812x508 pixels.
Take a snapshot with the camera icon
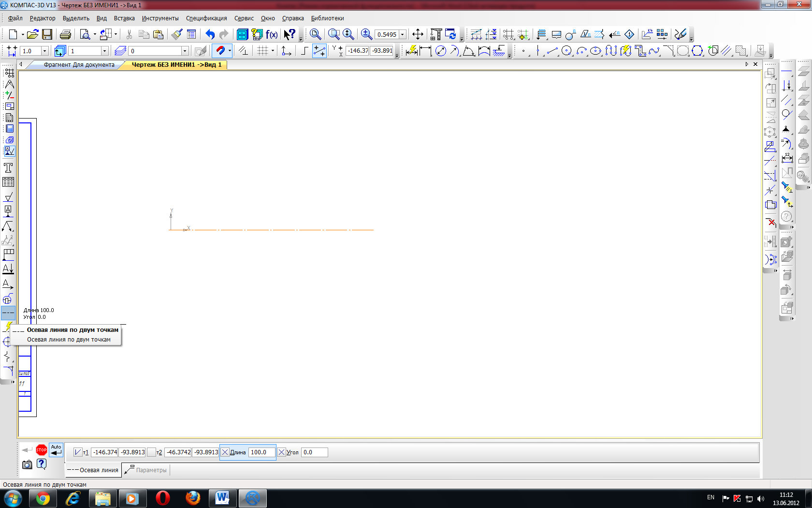[x=27, y=464]
